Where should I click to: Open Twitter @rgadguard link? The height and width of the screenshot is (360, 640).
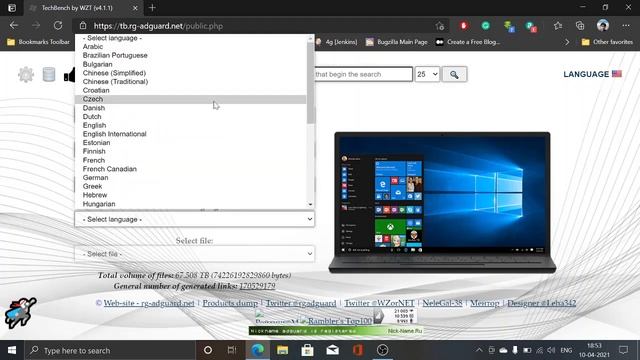[301, 303]
